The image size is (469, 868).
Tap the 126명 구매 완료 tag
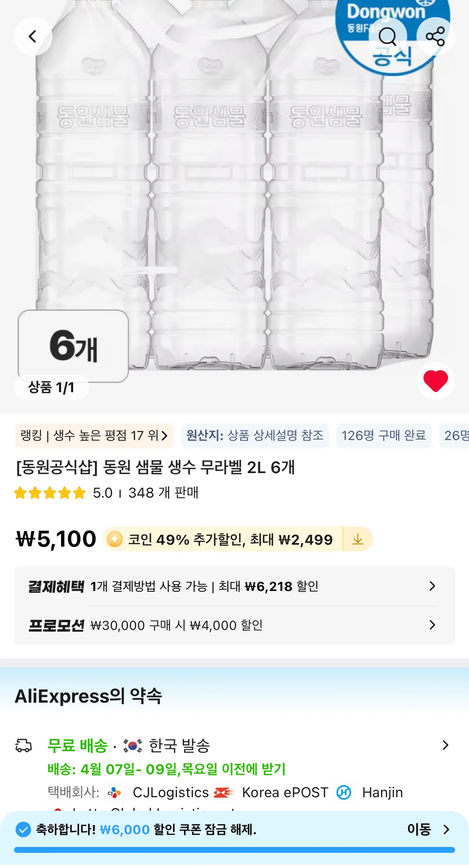click(x=383, y=435)
